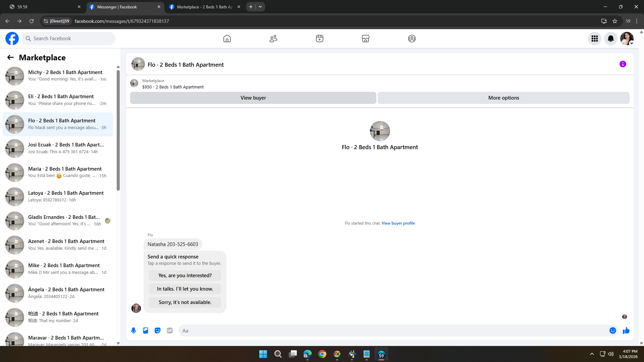Click the voice clip microphone icon
Screen dimensions: 644x362
[133, 330]
